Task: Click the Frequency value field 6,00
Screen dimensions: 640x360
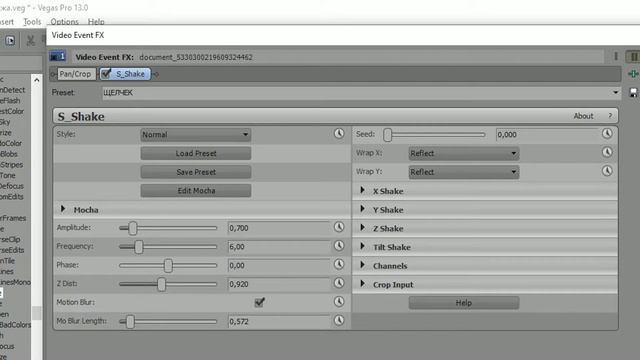Action: (x=279, y=247)
